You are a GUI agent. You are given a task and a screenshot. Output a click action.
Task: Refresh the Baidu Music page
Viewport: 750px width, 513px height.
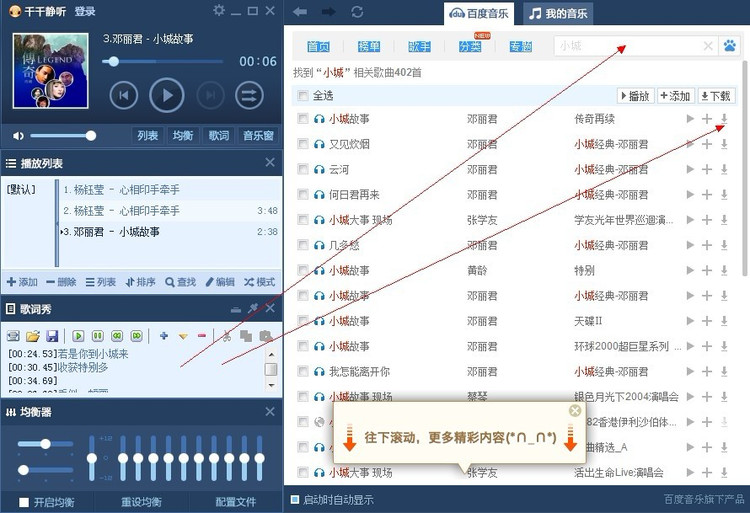(357, 11)
